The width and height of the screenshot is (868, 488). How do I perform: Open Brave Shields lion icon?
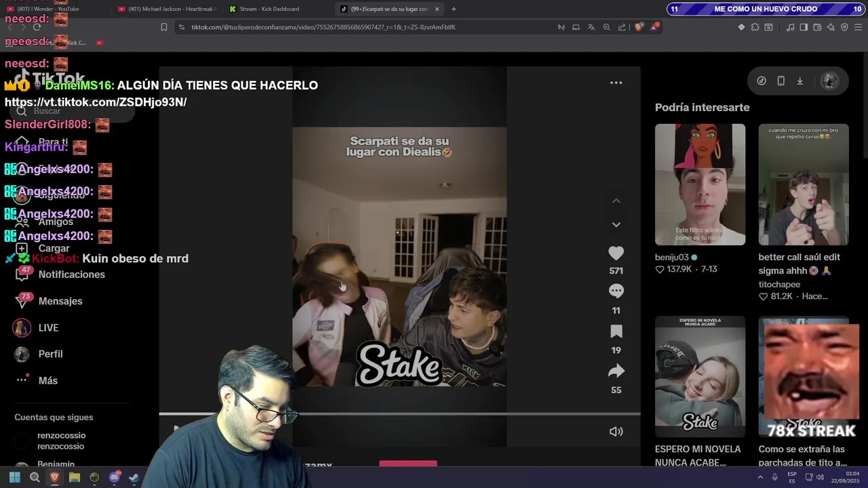pos(639,27)
